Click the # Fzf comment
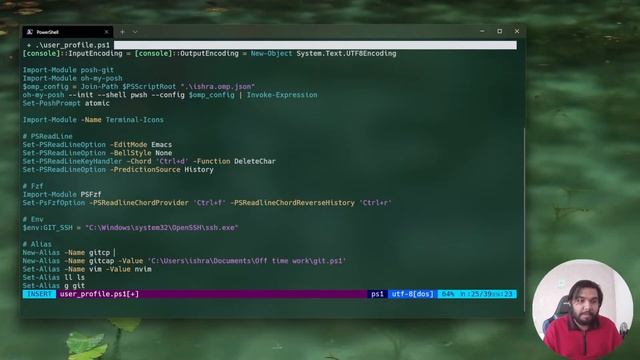Screen dimensions: 640x360 coord(33,186)
